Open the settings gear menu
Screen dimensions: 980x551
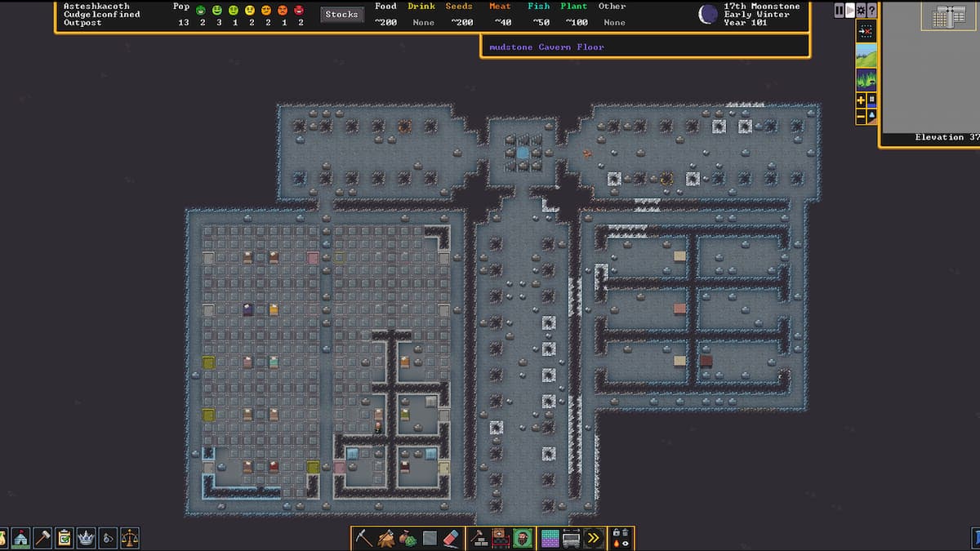pos(861,10)
